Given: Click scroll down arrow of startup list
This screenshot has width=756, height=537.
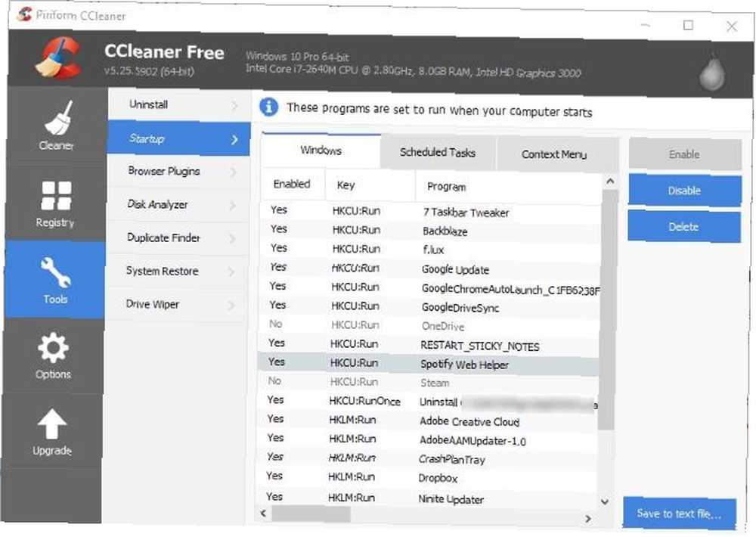Looking at the screenshot, I should (x=605, y=501).
